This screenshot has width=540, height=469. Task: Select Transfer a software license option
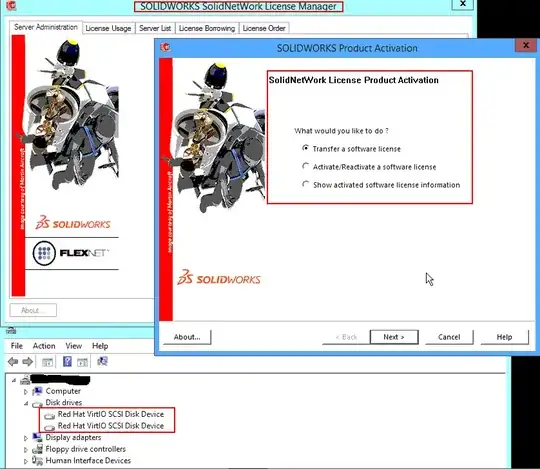coord(353,149)
